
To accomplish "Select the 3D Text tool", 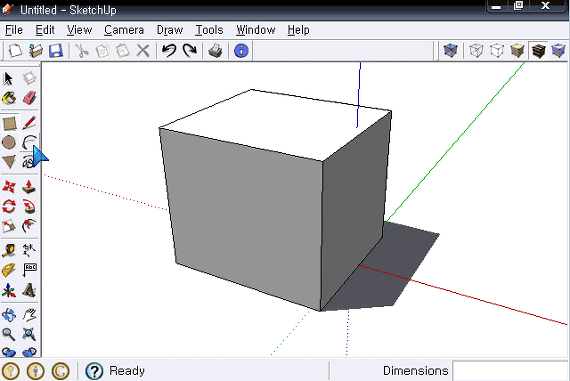I will 29,290.
